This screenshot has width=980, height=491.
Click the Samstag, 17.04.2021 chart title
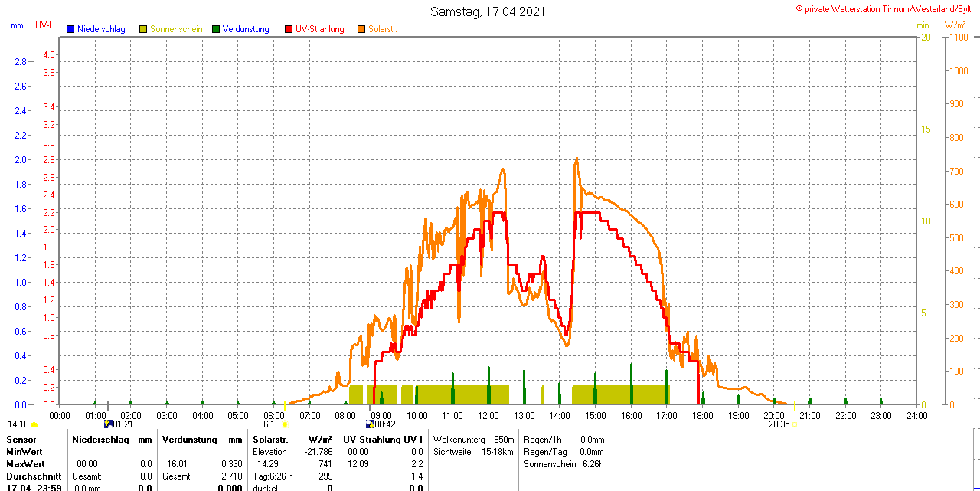488,11
